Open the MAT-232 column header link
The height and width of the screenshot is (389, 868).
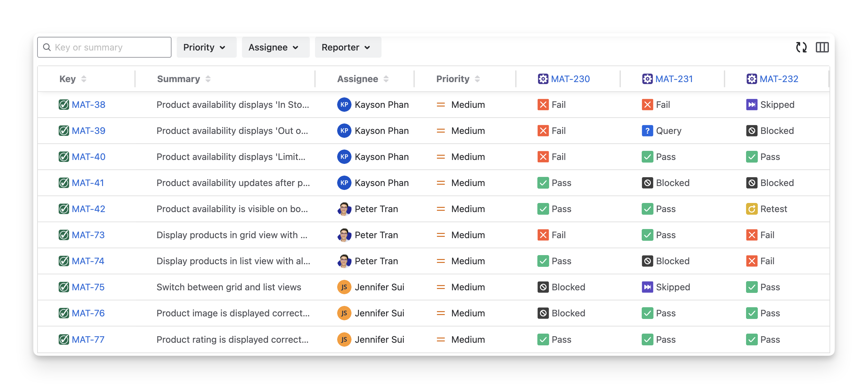(x=778, y=79)
